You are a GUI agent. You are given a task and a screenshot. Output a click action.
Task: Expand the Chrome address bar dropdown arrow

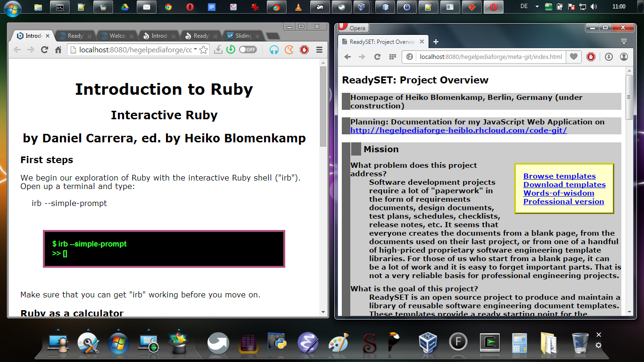(195, 49)
